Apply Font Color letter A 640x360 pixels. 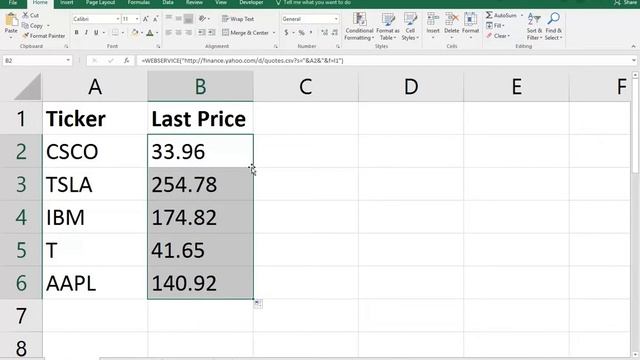click(x=150, y=33)
